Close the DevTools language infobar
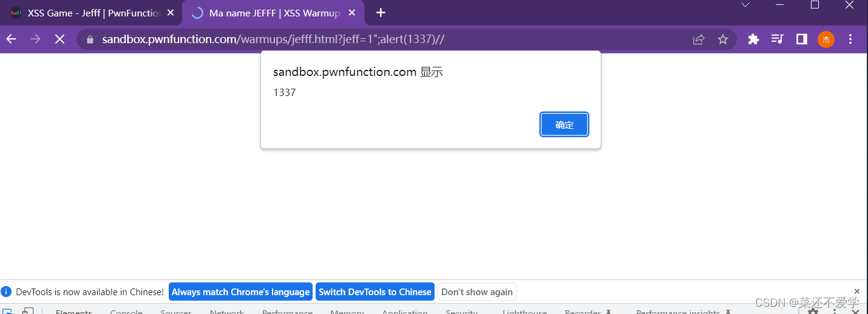Screen dimensions: 868x314 (857, 292)
